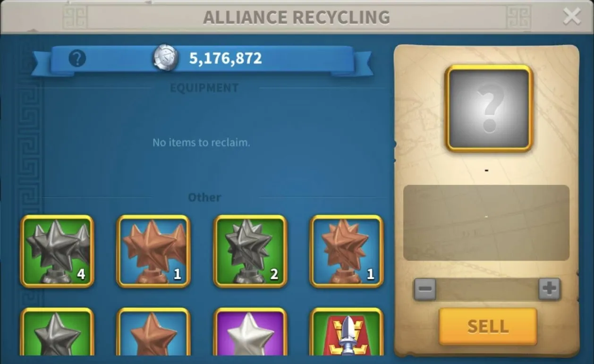
Task: Select the white star on purple background
Action: pos(250,332)
